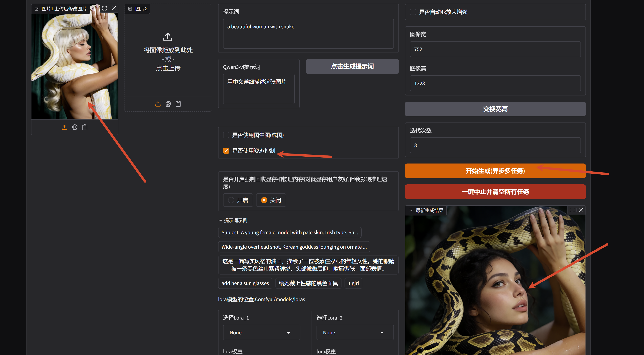Click upload icon under image 1 panel

[x=64, y=127]
